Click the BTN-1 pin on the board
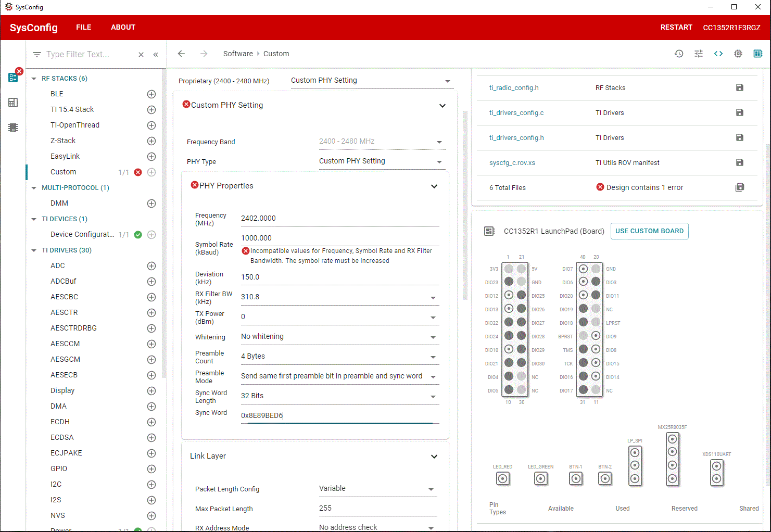The width and height of the screenshot is (771, 532). point(576,479)
